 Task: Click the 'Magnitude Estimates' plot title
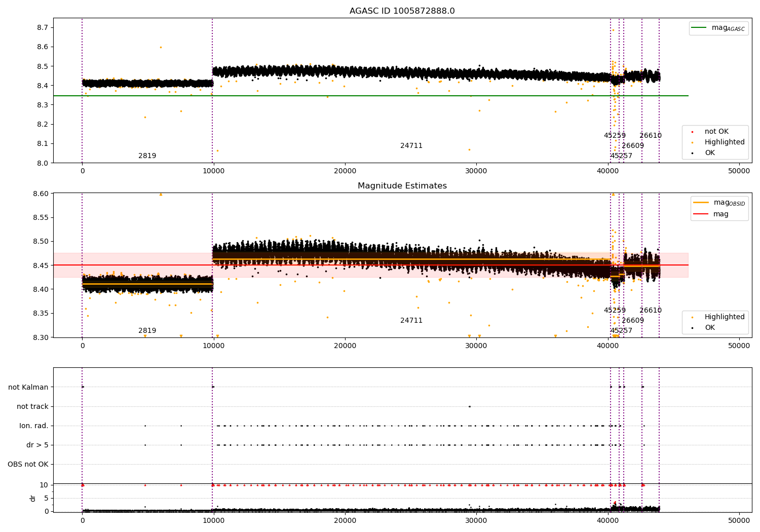coord(402,186)
